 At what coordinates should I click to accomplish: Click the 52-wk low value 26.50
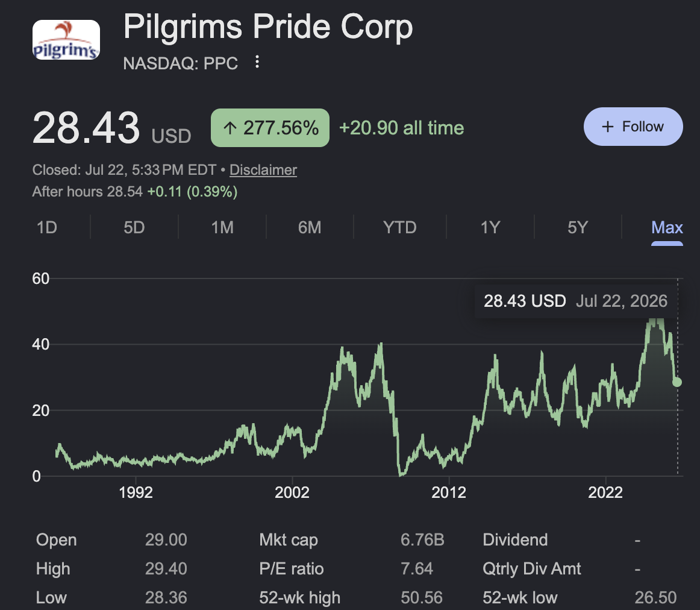[655, 597]
